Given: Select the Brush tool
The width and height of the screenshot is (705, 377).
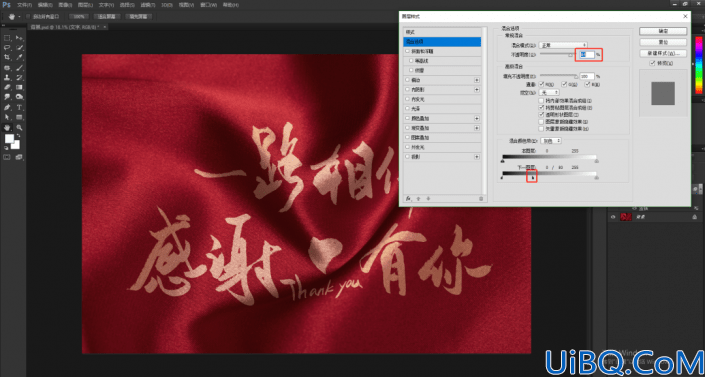Looking at the screenshot, I should coord(19,68).
